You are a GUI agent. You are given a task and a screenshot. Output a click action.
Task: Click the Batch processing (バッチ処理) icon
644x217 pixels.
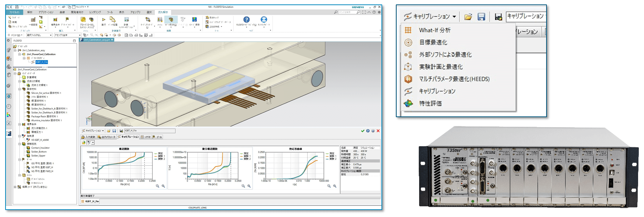(113, 19)
